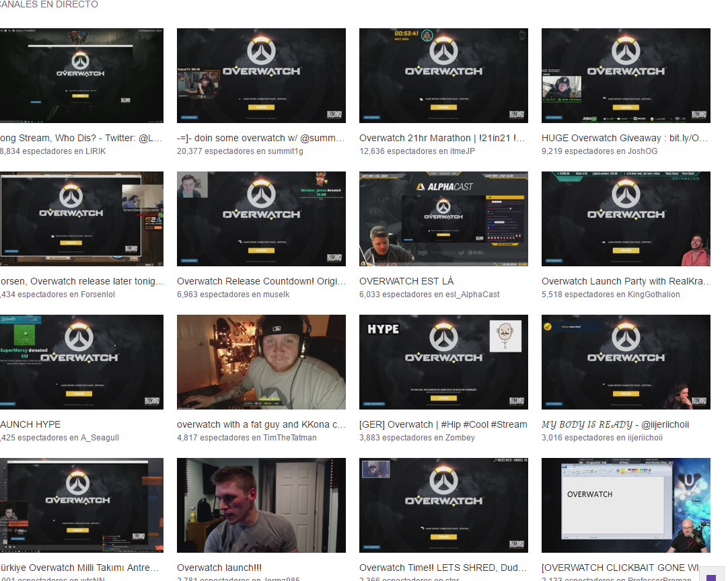Viewport: 728px width, 581px height.
Task: Click title 'AUNCH HYPE'
Action: point(30,424)
